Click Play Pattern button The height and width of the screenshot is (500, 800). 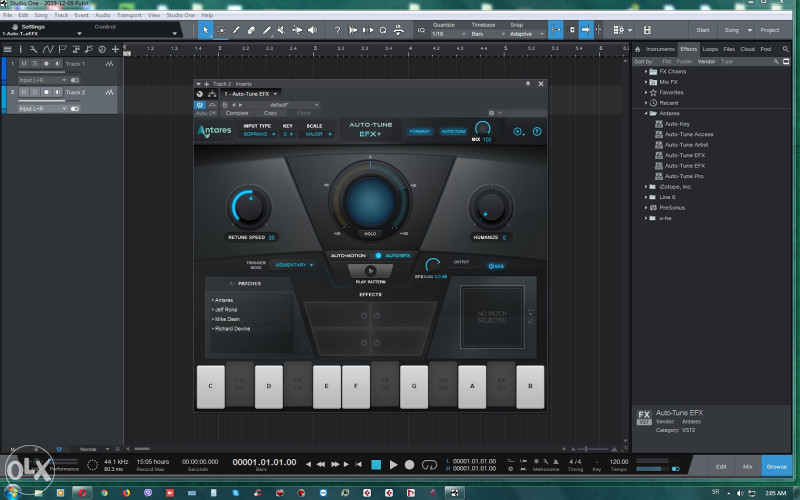(370, 271)
